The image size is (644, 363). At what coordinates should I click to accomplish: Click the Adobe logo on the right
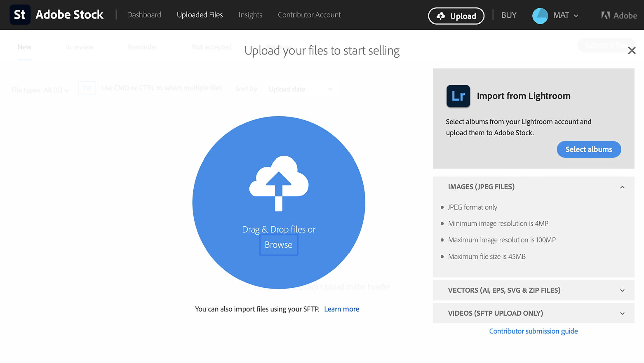[619, 15]
